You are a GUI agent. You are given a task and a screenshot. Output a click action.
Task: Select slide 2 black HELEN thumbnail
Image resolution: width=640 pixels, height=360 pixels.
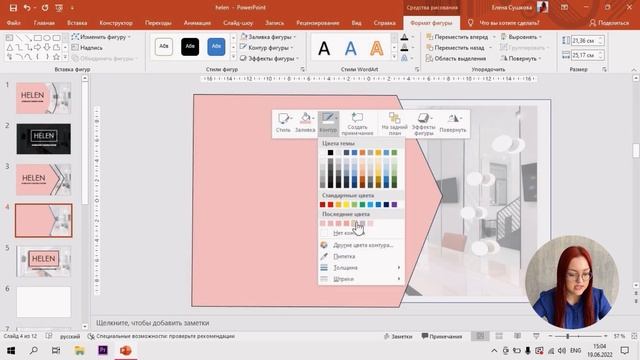(43, 139)
